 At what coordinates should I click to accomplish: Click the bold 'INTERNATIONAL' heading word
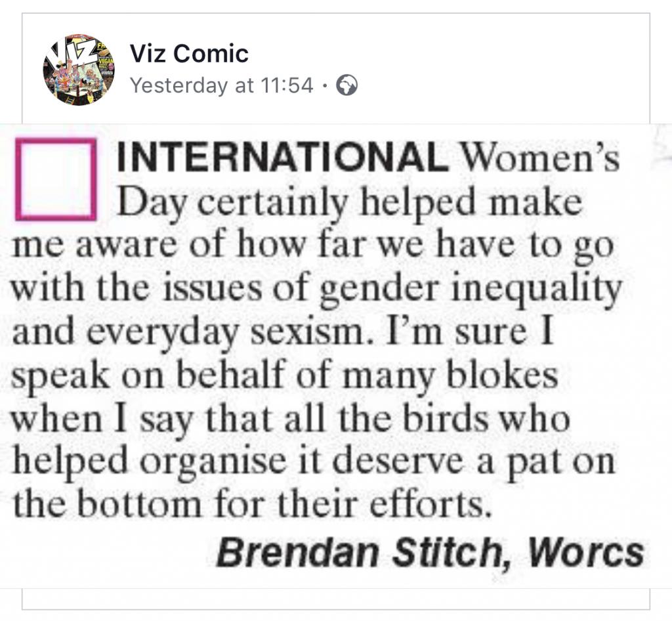282,157
